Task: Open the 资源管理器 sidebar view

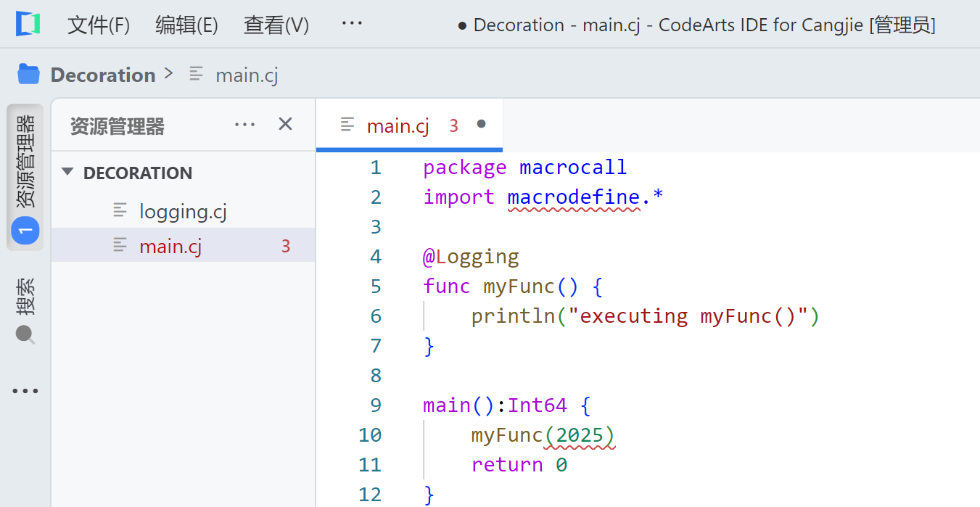Action: (x=25, y=177)
